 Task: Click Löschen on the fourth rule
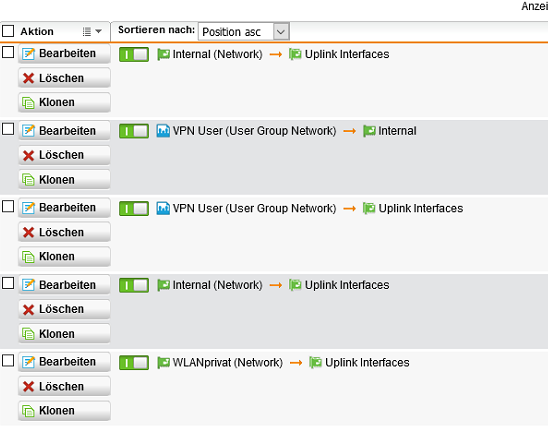click(64, 310)
